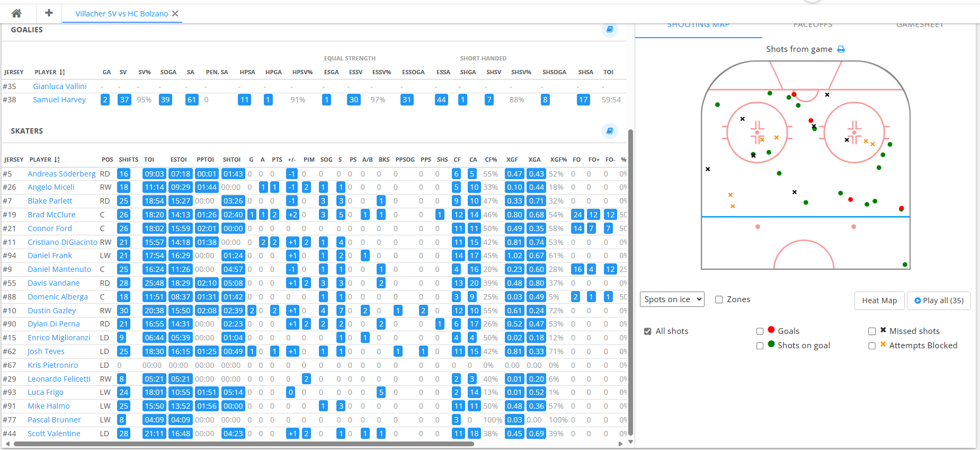This screenshot has height=450, width=980.
Task: Uncheck the All shots checkbox
Action: 647,331
